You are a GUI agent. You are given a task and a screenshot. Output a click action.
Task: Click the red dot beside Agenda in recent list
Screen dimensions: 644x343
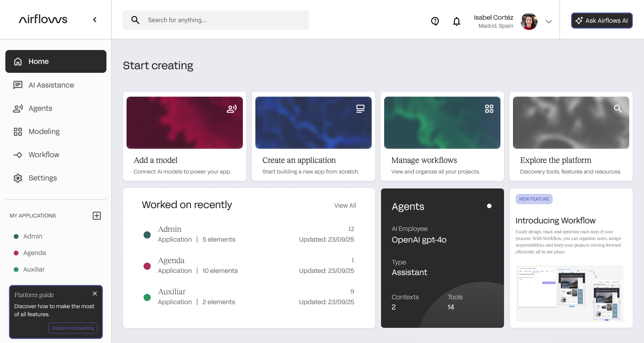click(147, 266)
